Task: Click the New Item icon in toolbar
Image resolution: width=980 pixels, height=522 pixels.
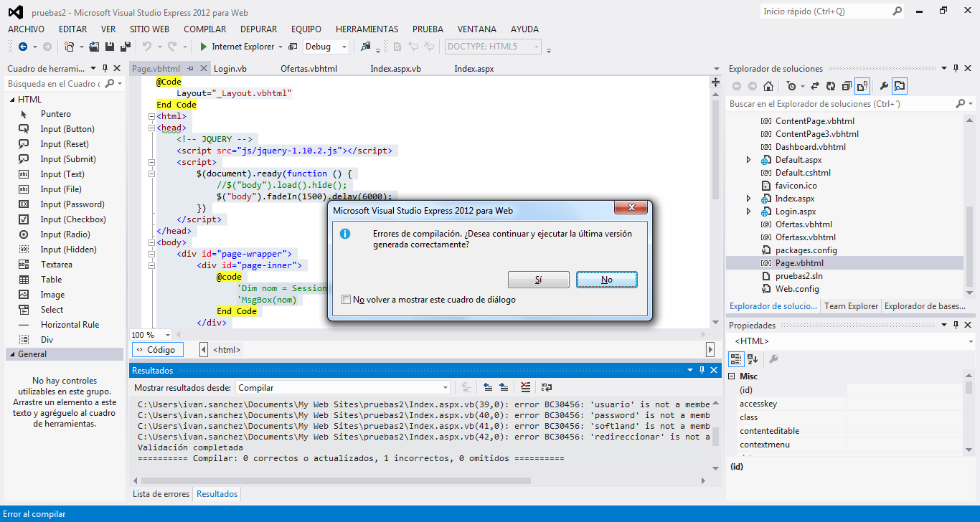Action: coord(69,47)
